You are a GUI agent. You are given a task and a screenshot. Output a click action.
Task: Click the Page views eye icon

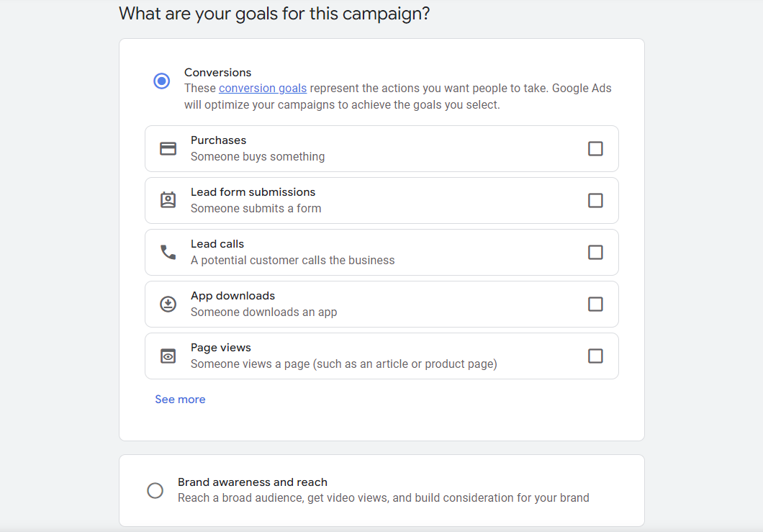click(x=168, y=356)
